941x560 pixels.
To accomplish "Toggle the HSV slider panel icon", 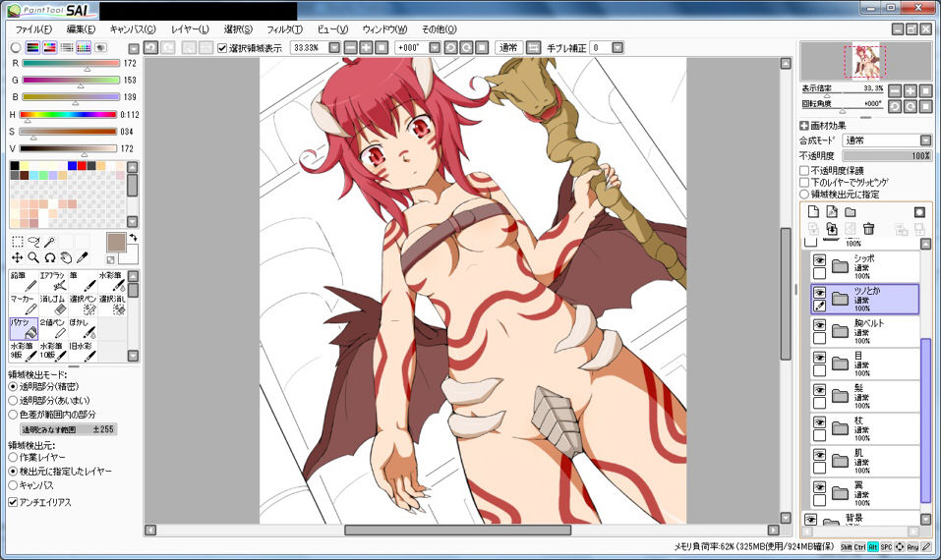I will 50,47.
